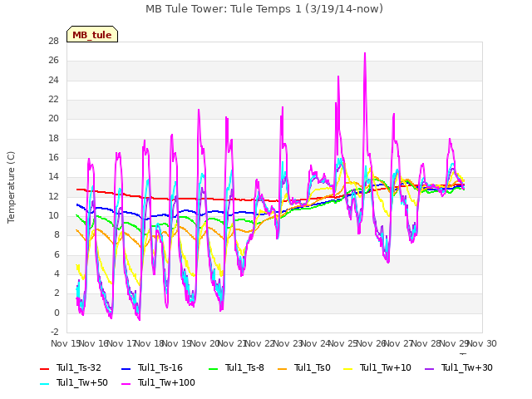532x399 pixels.
Task: Click the yellow Tul1_Tw+10 legend swatch
Action: point(348,368)
